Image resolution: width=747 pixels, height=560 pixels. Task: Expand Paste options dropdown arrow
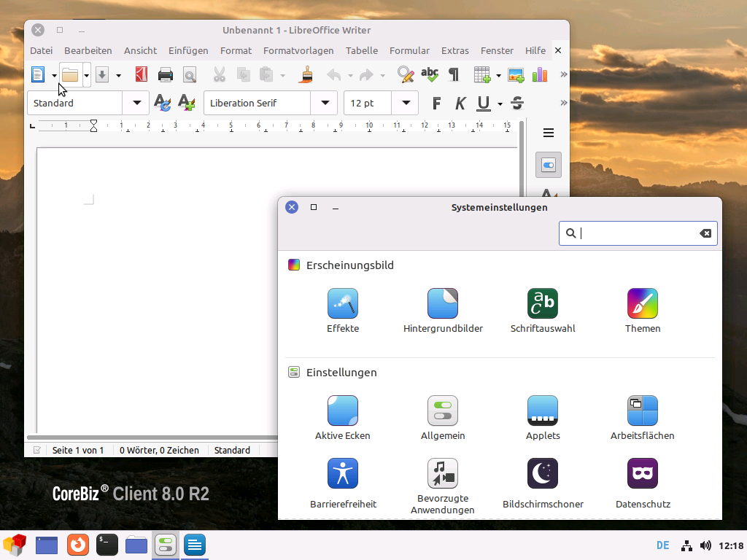282,75
